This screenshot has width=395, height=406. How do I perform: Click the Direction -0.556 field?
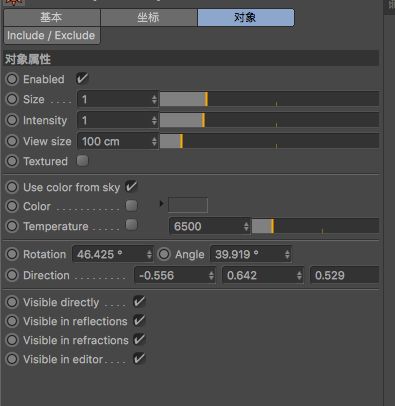(175, 275)
